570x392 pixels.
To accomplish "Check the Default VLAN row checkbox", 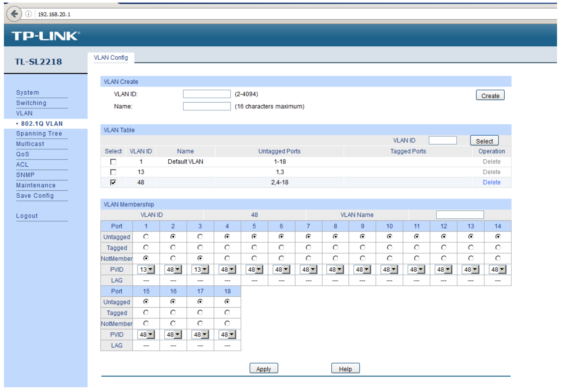I will 113,162.
